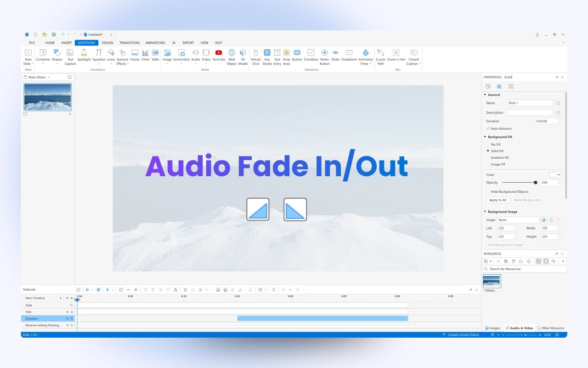Insert a 3D Model
This screenshot has height=368, width=588.
point(243,57)
